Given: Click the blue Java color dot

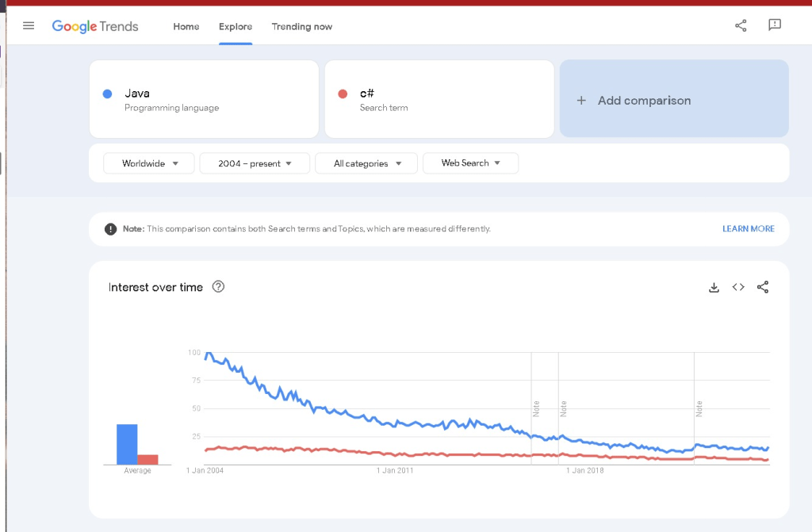Looking at the screenshot, I should [107, 94].
